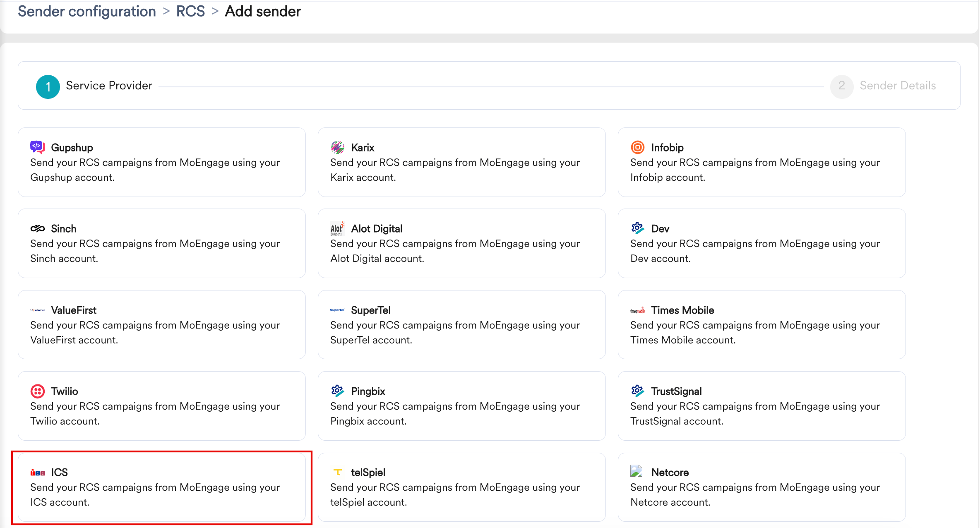Select the TrustSignal provider name
This screenshot has width=980, height=528.
[x=676, y=391]
